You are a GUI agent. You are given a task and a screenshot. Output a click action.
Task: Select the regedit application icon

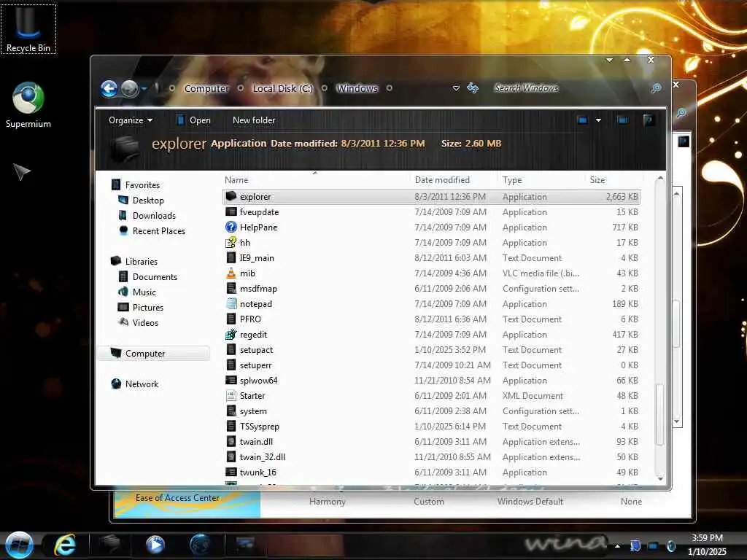tap(231, 334)
